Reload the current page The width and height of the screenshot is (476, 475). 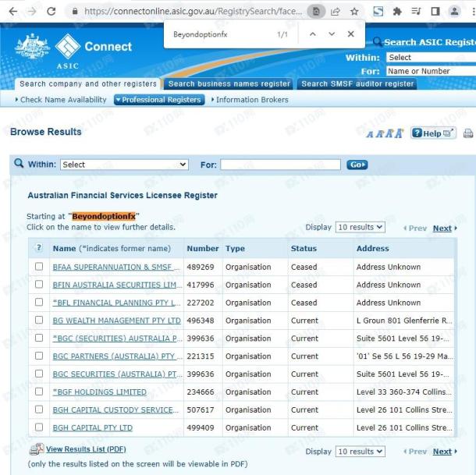pyautogui.click(x=51, y=12)
